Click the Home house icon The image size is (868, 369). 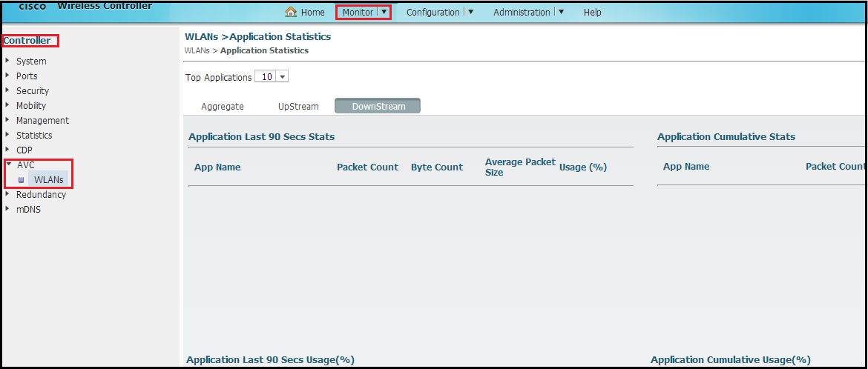pos(292,12)
